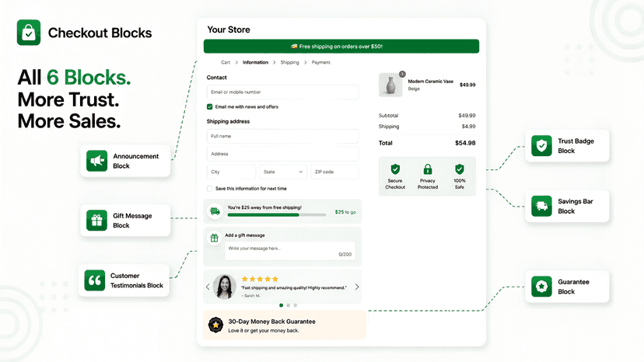Click the free shipping truck icon
The image size is (644, 362).
pos(215,211)
